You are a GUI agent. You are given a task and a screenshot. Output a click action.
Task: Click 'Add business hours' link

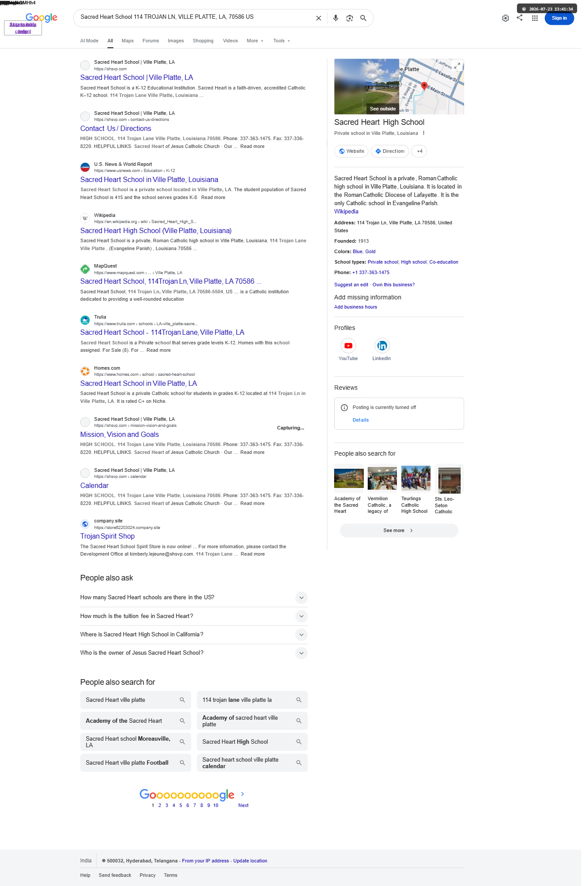[356, 307]
